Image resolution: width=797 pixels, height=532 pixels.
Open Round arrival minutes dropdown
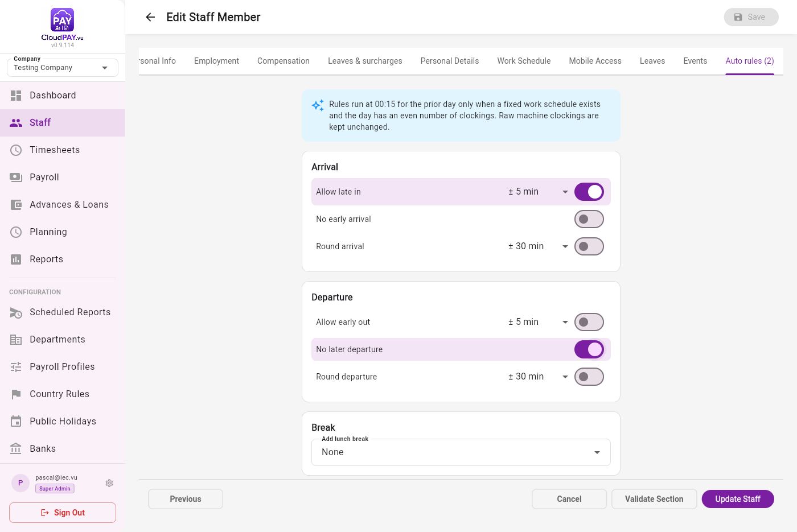point(538,246)
